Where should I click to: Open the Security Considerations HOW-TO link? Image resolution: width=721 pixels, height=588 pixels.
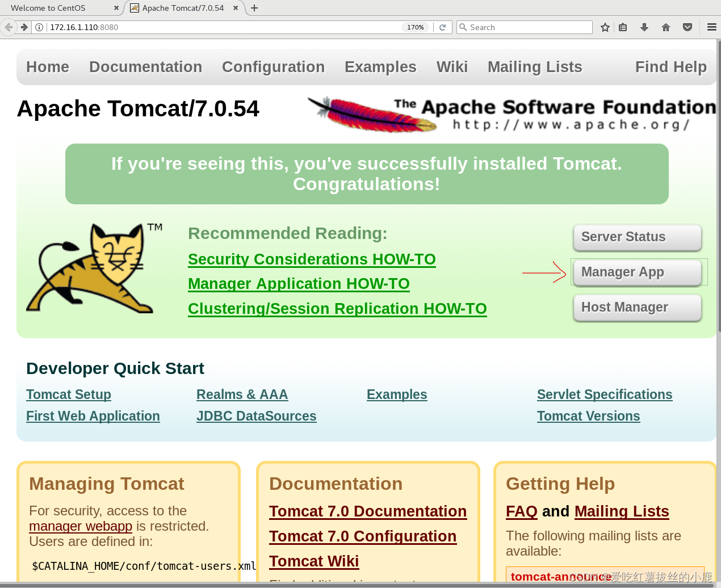[312, 259]
